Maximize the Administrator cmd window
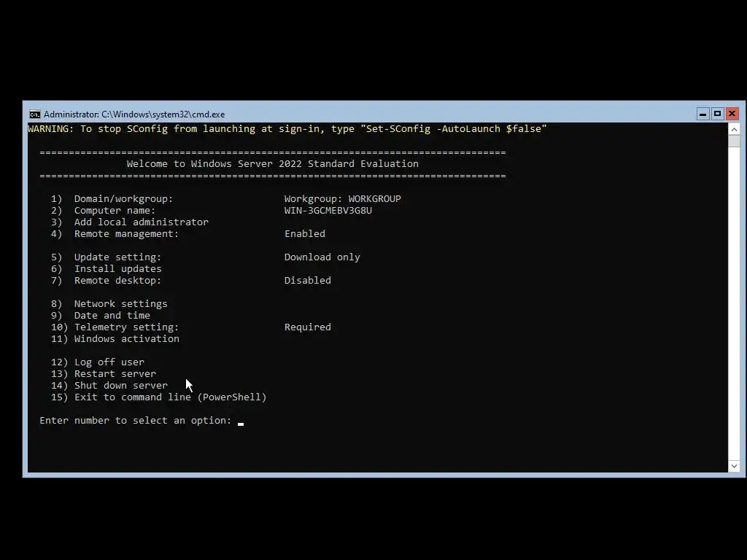Image resolution: width=747 pixels, height=560 pixels. (718, 114)
